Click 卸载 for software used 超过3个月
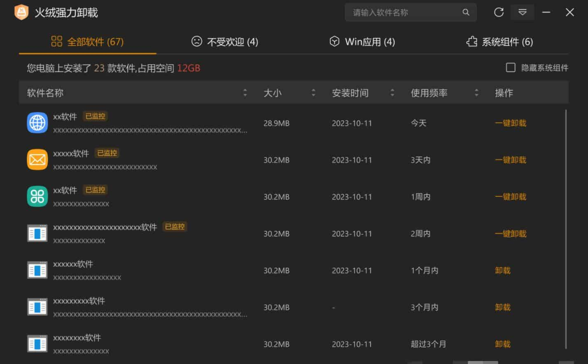 pyautogui.click(x=502, y=344)
